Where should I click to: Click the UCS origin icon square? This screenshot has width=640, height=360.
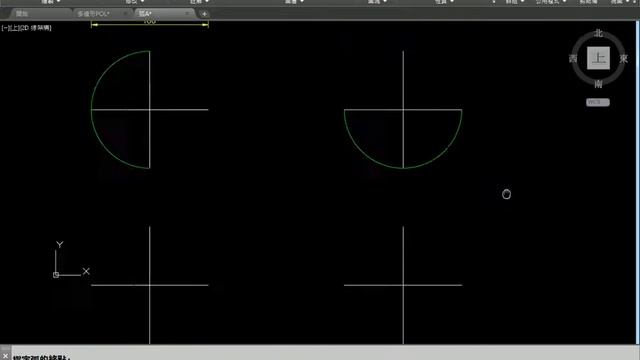point(56,275)
